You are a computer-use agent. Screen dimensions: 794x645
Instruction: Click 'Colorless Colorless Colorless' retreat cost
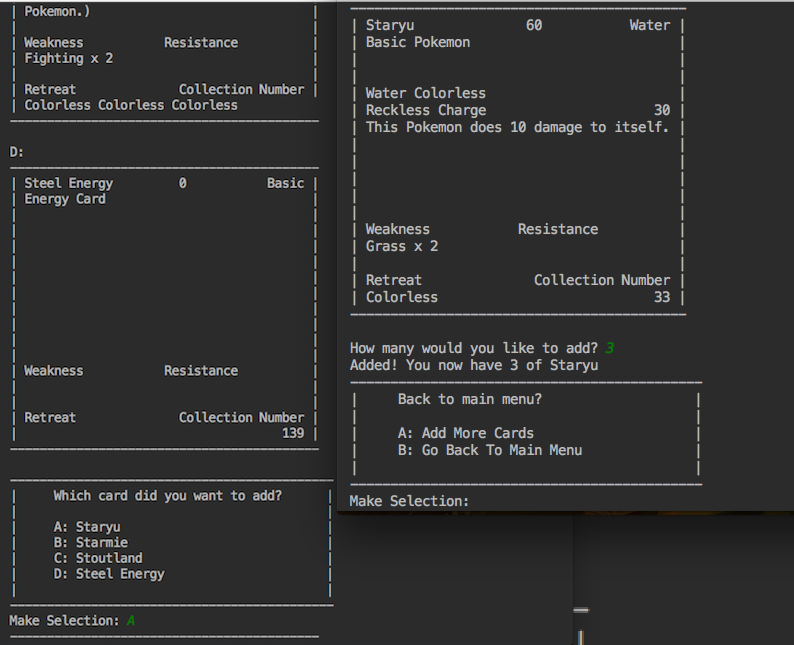click(x=131, y=105)
